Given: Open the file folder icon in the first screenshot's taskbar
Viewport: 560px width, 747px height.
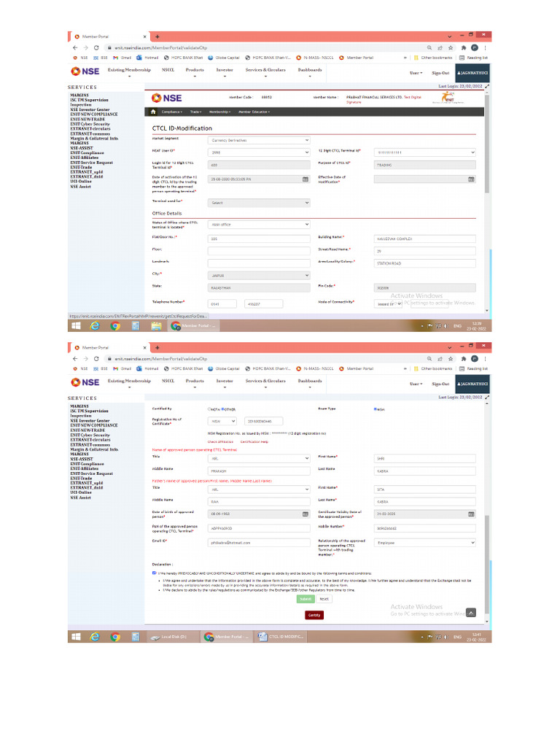Looking at the screenshot, I should 156,326.
